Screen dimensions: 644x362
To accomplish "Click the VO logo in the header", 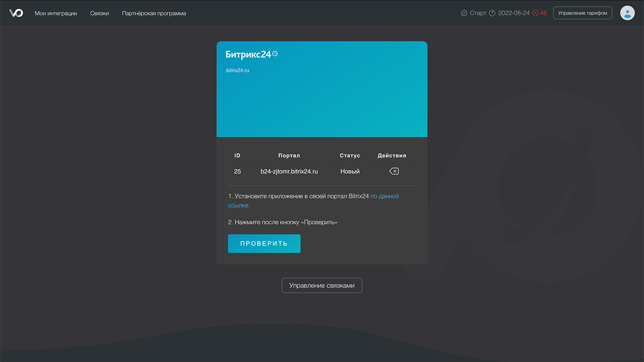I will pyautogui.click(x=16, y=13).
